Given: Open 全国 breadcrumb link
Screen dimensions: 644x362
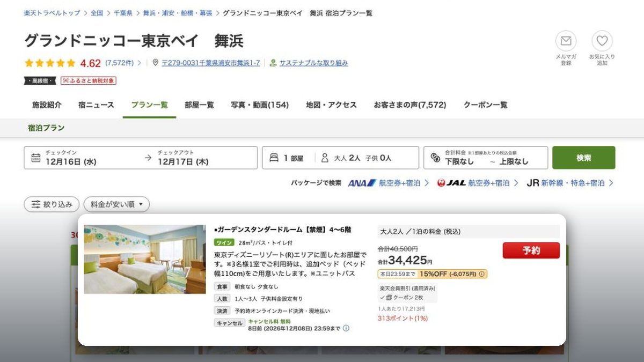Looking at the screenshot, I should point(97,13).
